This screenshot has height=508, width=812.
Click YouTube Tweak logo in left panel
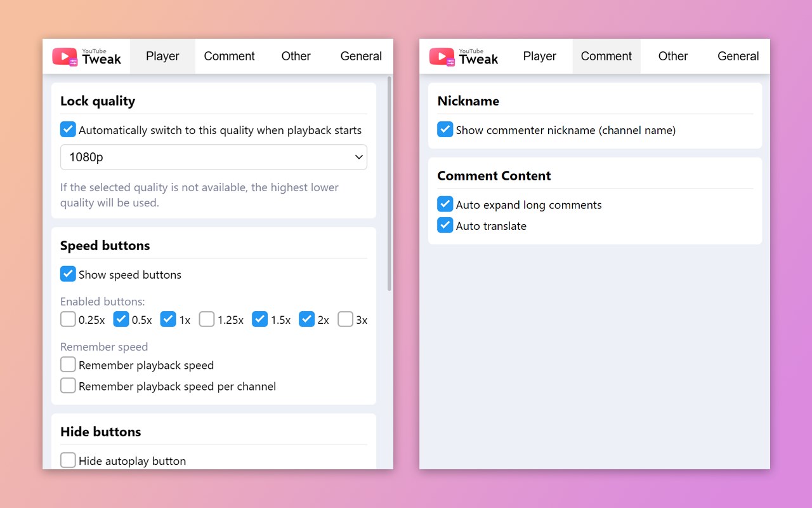(x=86, y=57)
